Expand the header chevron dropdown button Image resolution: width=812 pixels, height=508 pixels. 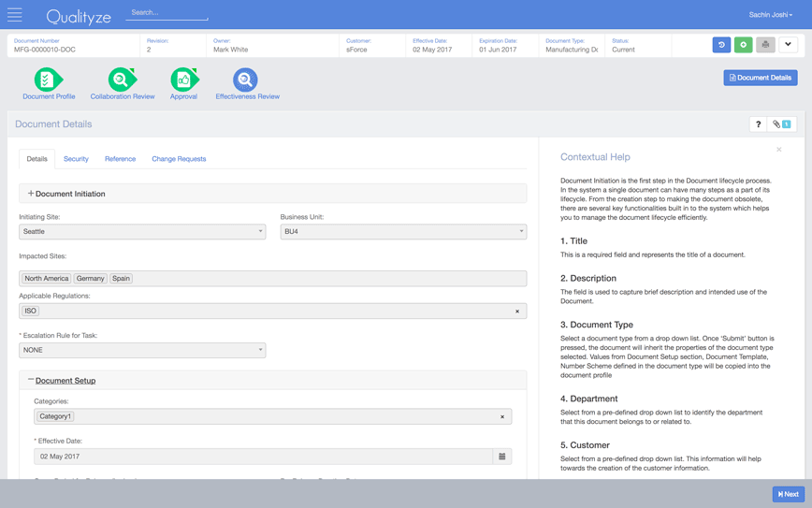click(x=788, y=45)
